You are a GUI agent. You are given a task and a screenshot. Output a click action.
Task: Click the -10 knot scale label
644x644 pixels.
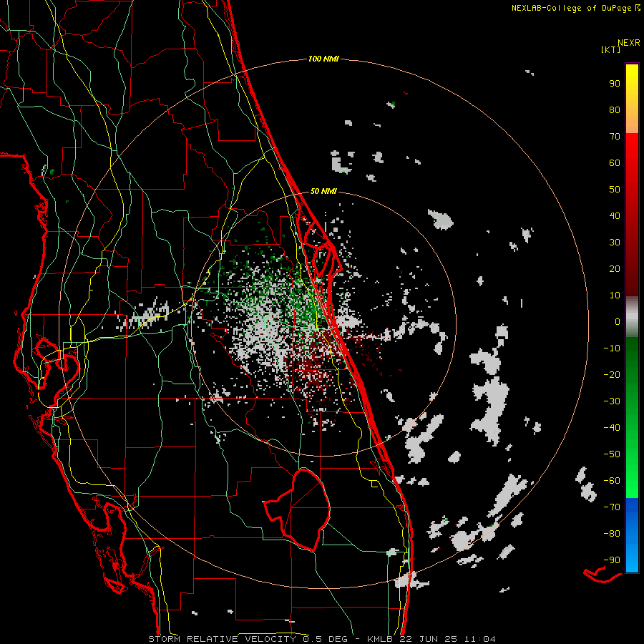612,348
